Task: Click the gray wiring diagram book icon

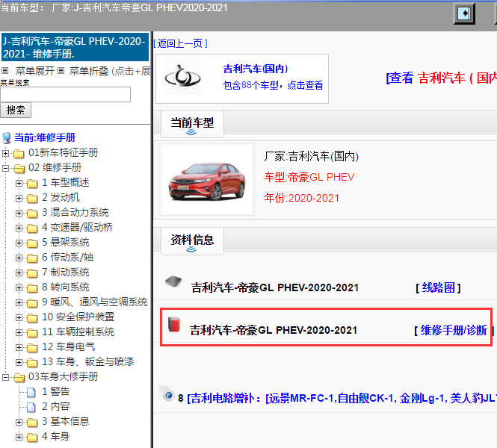Action: click(173, 281)
